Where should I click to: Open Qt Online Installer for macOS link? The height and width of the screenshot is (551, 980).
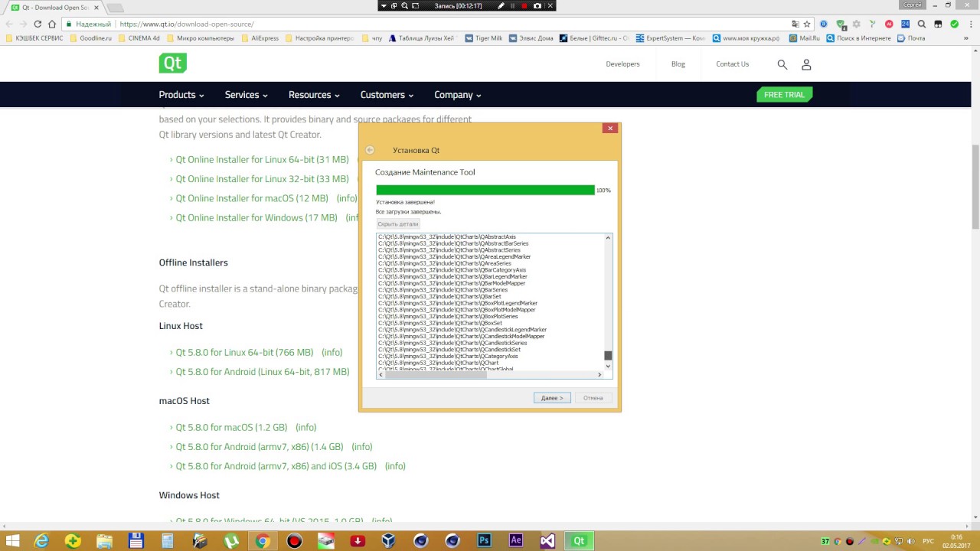pos(252,198)
